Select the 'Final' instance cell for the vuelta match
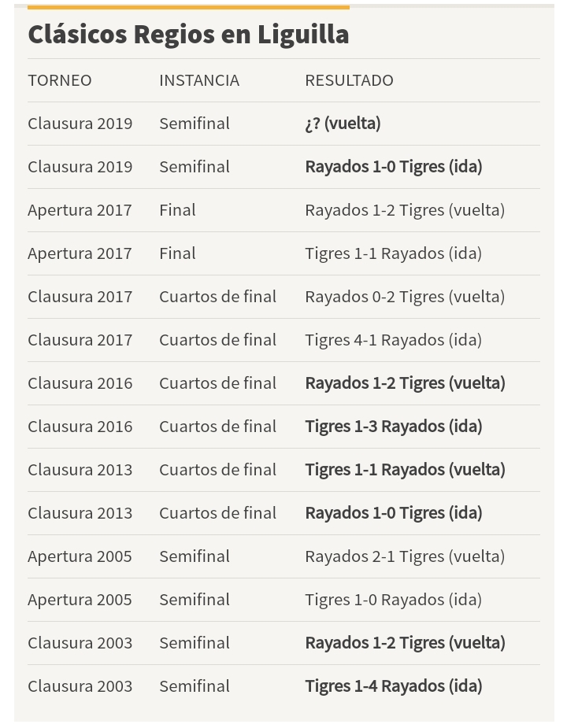Screen dimensions: 567x728 click(177, 210)
